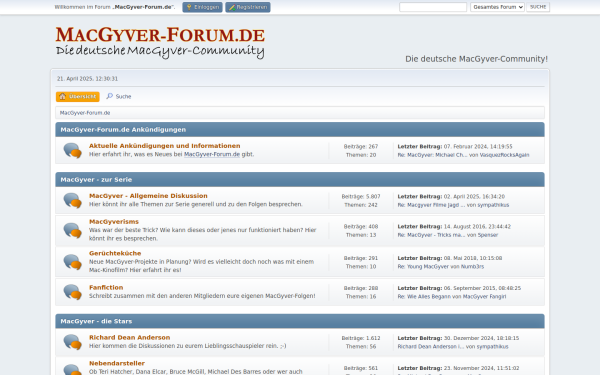The image size is (600, 375).
Task: Click the date text '21. April 2025, 12:30:31'
Action: click(88, 79)
